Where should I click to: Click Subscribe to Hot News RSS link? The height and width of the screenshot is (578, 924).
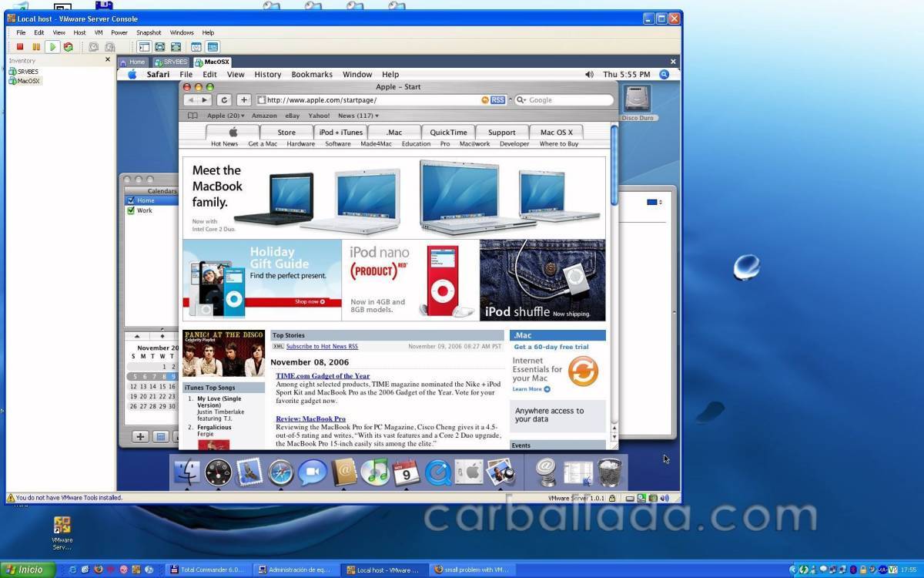pos(322,347)
